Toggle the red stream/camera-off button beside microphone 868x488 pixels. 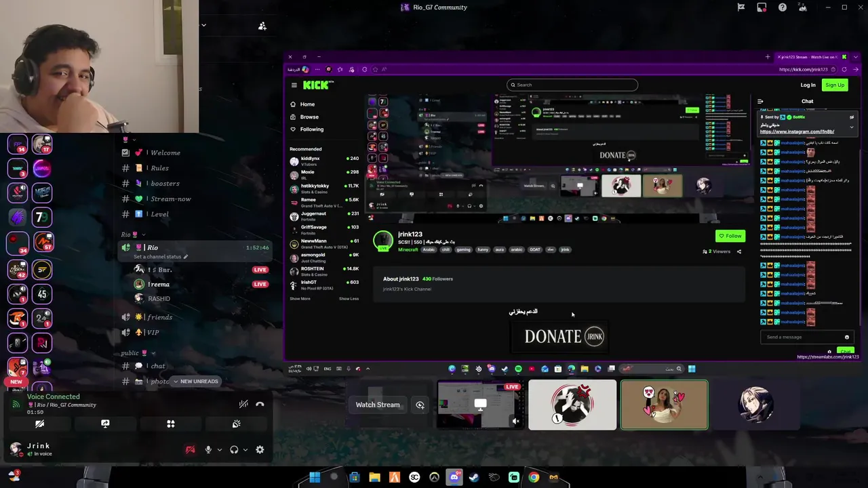click(190, 449)
